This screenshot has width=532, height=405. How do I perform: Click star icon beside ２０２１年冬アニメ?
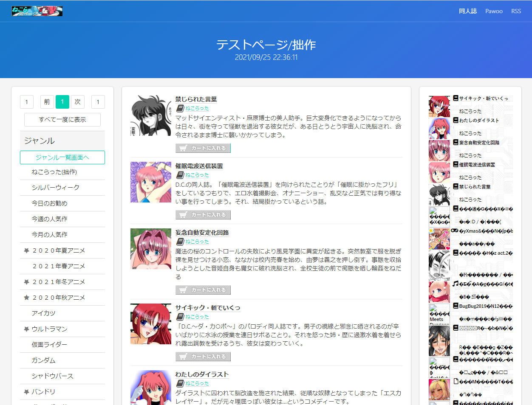coord(26,282)
